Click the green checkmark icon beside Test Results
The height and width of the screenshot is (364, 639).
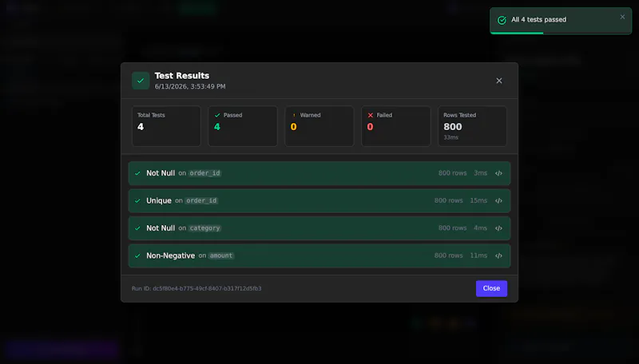(x=141, y=81)
